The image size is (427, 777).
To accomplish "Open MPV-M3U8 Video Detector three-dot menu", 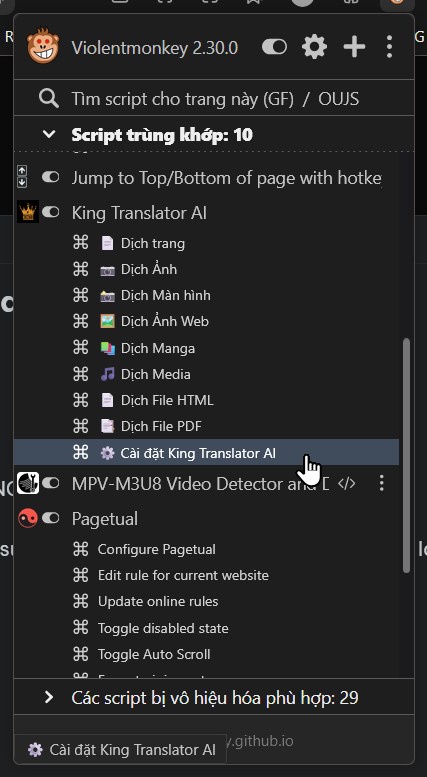I will pyautogui.click(x=381, y=483).
